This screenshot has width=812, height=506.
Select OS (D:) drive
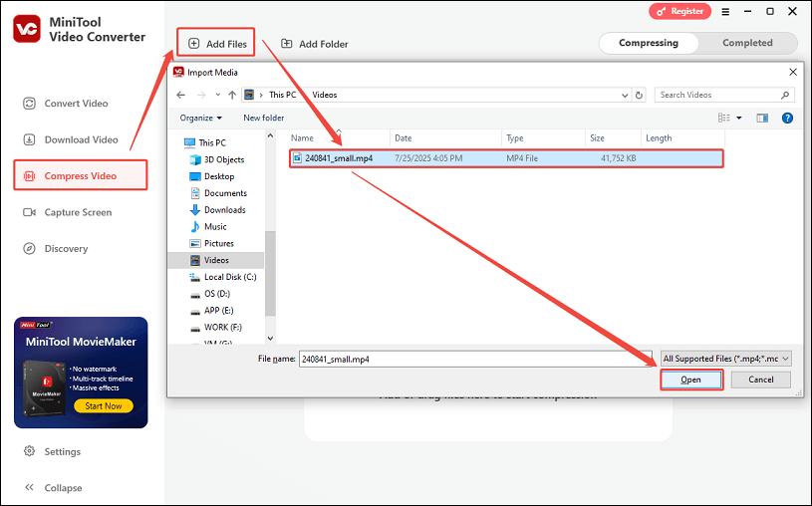(210, 294)
